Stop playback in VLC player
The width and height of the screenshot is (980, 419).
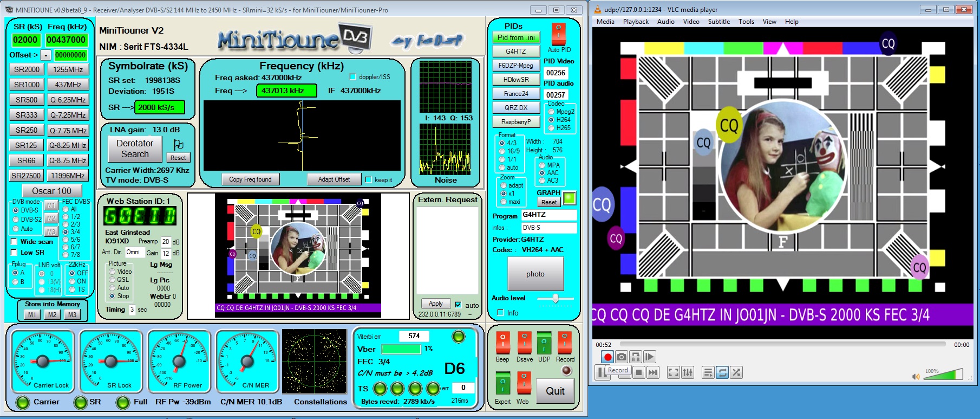point(639,372)
